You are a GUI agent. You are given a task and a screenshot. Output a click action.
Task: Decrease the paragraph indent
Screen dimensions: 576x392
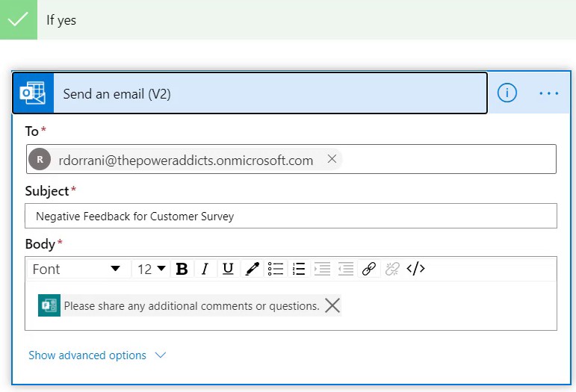tap(345, 269)
